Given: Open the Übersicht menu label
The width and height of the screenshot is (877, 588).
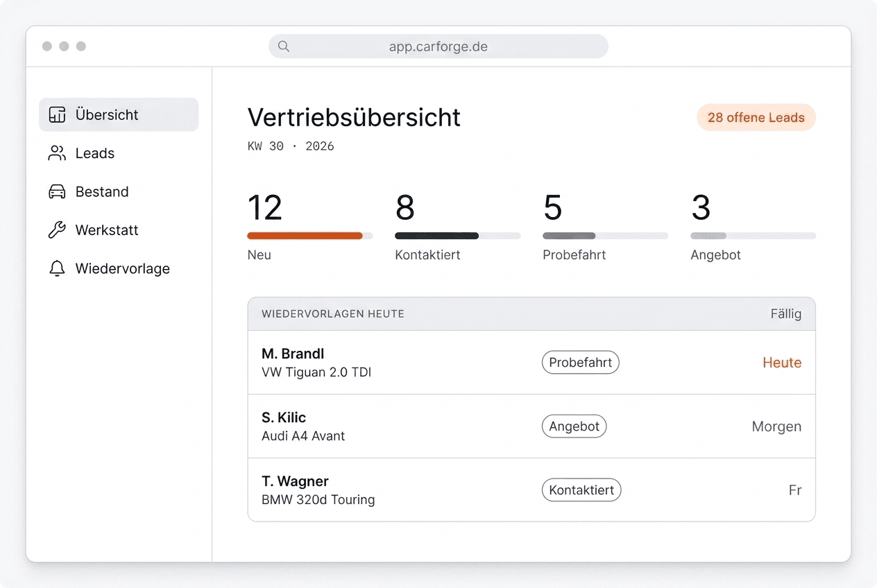Looking at the screenshot, I should point(107,115).
